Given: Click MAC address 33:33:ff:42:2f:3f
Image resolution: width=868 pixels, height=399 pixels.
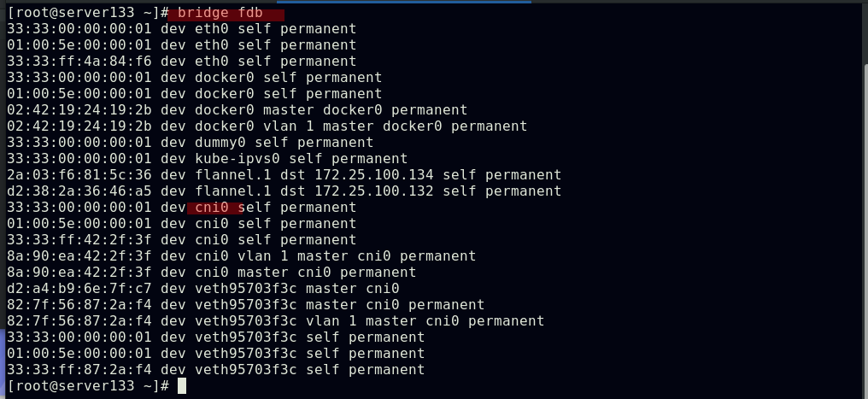Looking at the screenshot, I should pyautogui.click(x=79, y=240).
